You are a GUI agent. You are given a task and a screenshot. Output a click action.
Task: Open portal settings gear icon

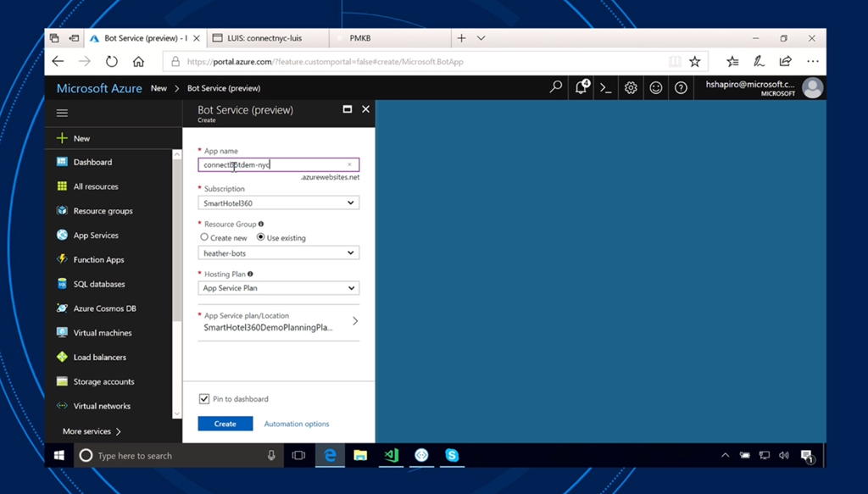pos(631,87)
